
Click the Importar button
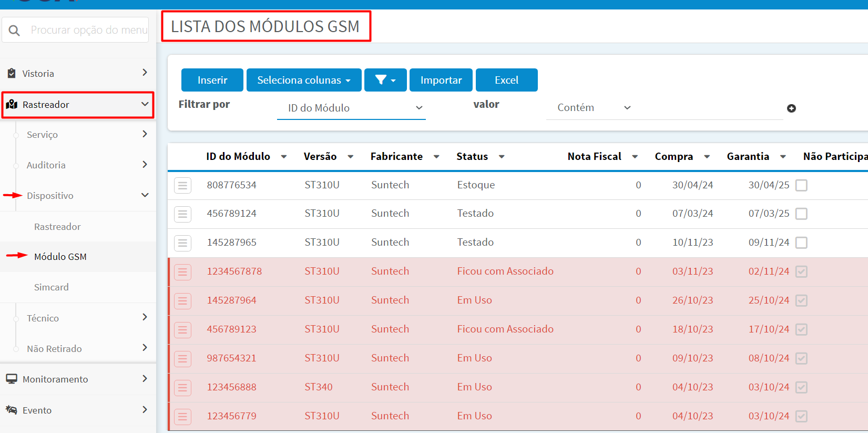tap(441, 80)
